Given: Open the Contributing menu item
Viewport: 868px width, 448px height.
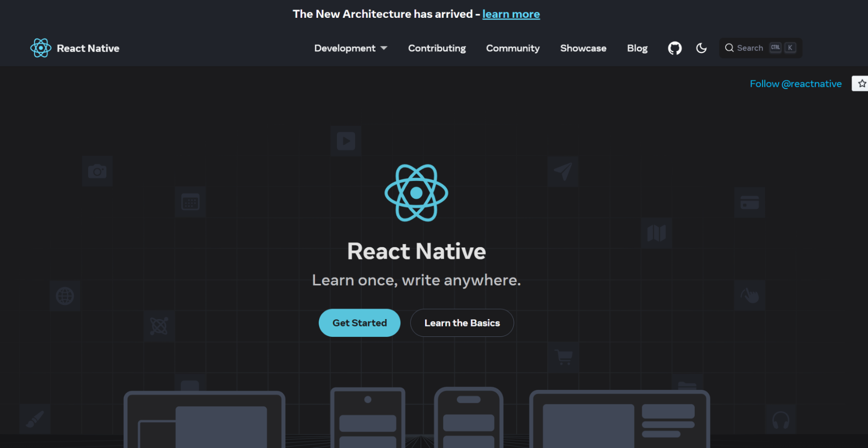Looking at the screenshot, I should pyautogui.click(x=436, y=48).
